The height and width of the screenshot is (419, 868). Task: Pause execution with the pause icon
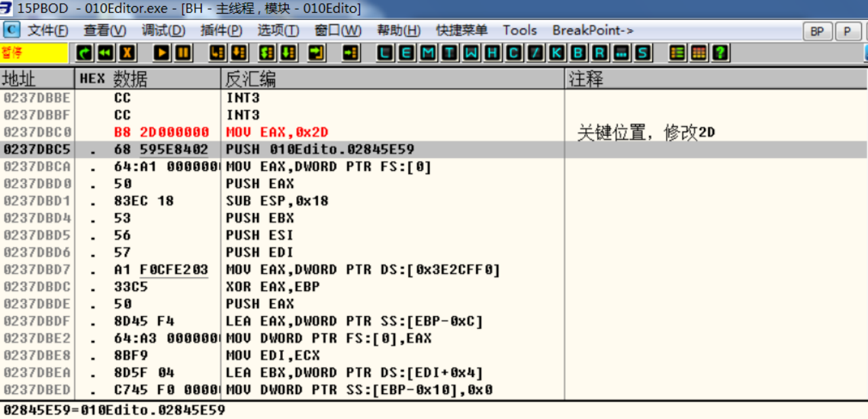click(x=183, y=53)
